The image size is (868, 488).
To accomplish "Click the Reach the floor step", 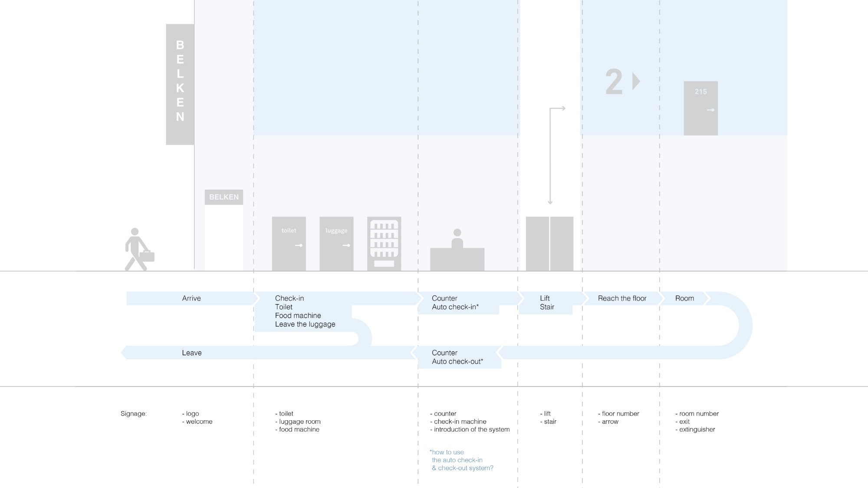I will tap(622, 298).
